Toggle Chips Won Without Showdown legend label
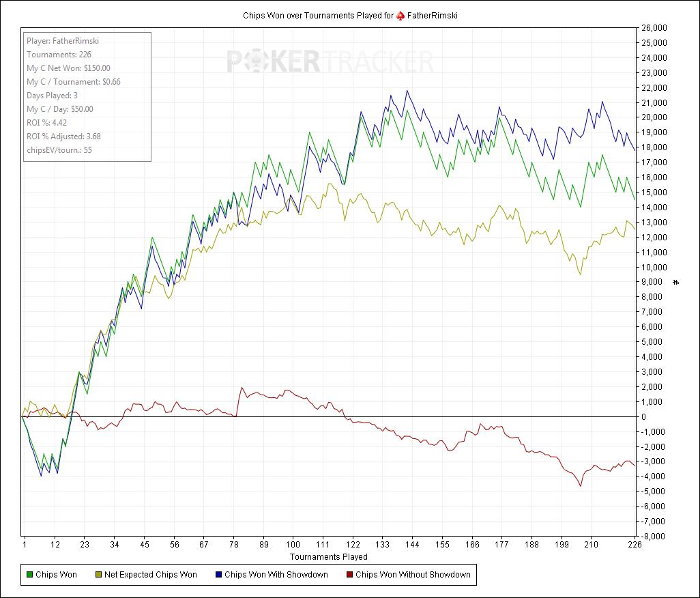The image size is (700, 598). 413,575
